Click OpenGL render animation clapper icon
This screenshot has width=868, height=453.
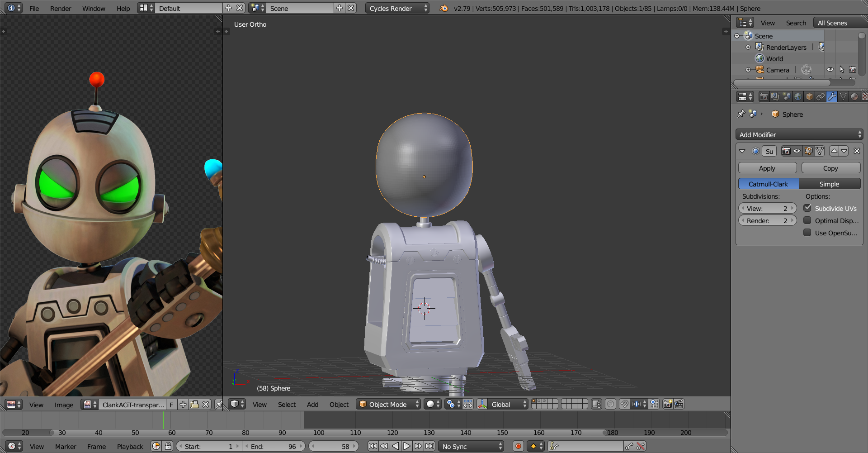pyautogui.click(x=679, y=404)
